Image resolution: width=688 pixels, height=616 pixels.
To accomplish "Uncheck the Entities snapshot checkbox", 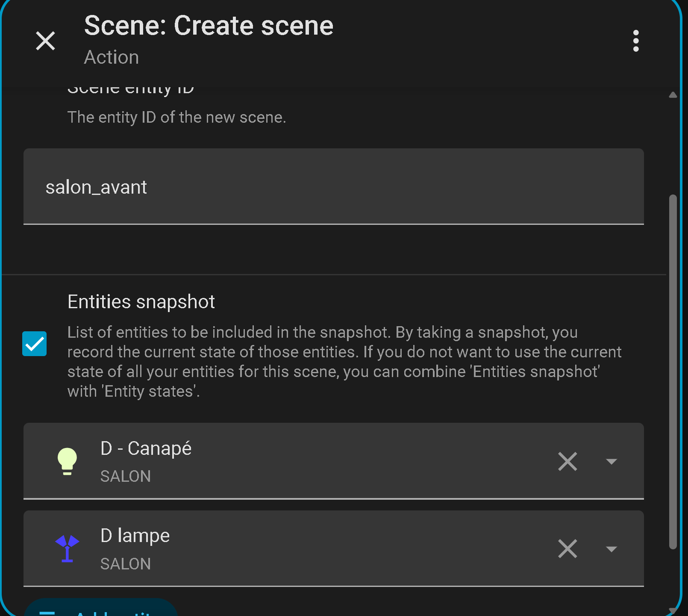I will pos(35,344).
